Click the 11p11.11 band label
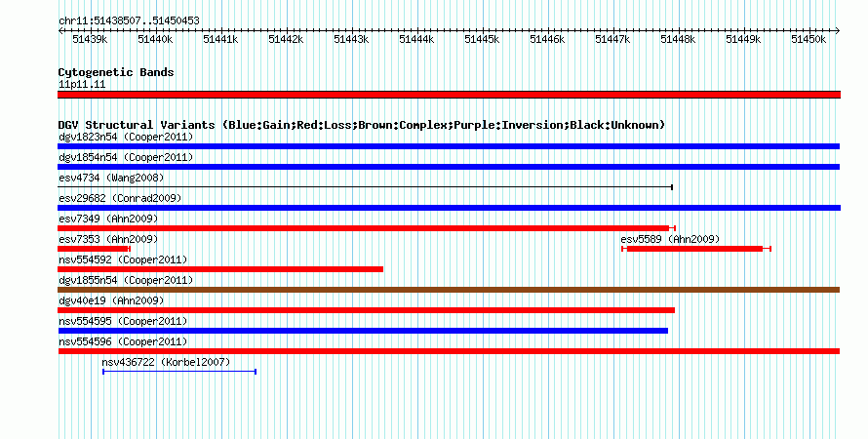This screenshot has height=439, width=868. [x=82, y=84]
